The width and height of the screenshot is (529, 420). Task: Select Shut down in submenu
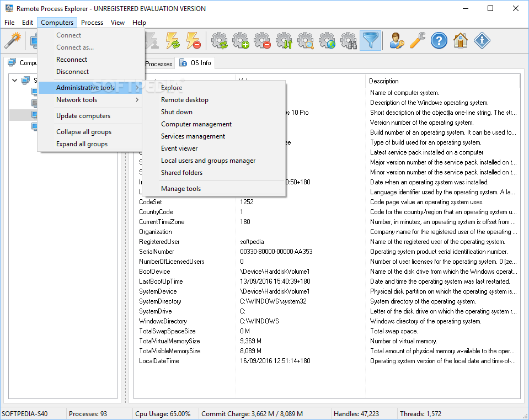[x=214, y=111]
